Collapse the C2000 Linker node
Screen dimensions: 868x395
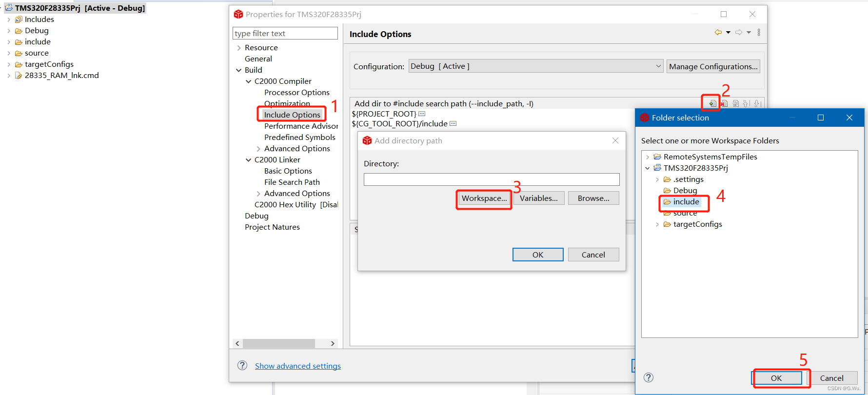click(x=249, y=160)
